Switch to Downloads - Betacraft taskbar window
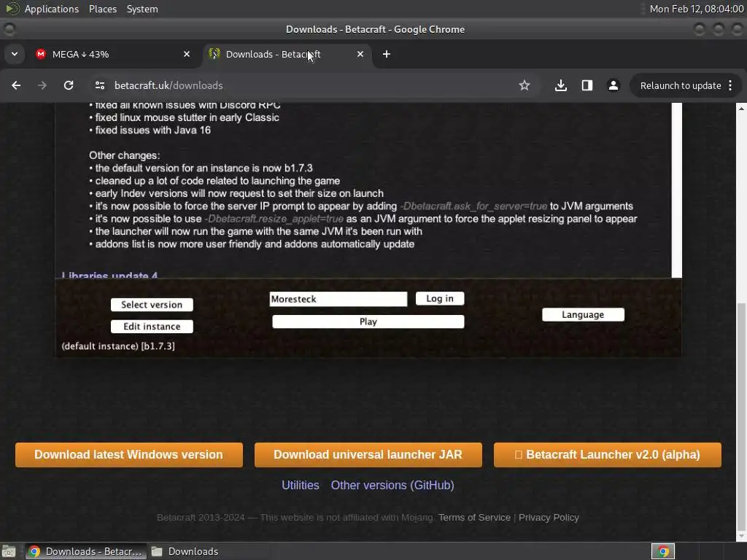This screenshot has width=747, height=560. tap(85, 551)
